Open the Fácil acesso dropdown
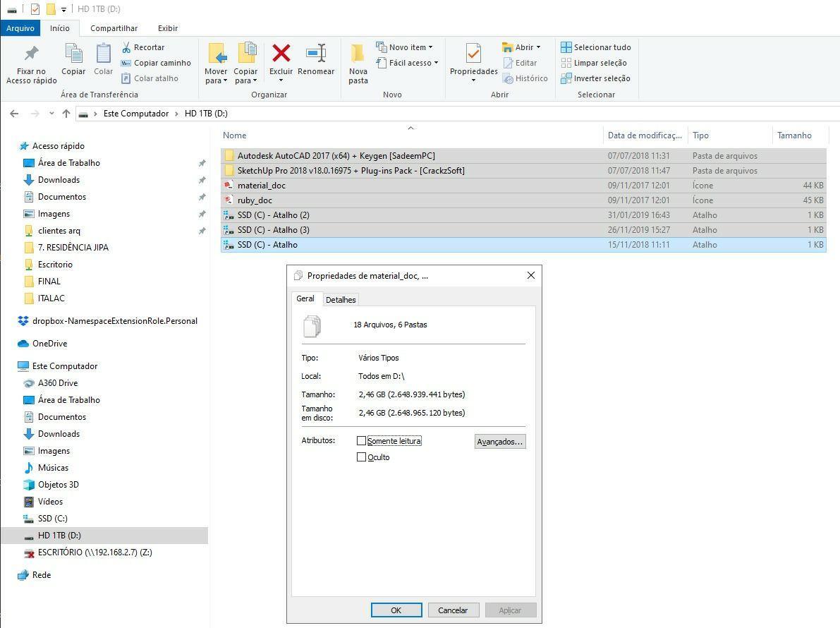Screen dimensions: 840x628 pos(407,63)
